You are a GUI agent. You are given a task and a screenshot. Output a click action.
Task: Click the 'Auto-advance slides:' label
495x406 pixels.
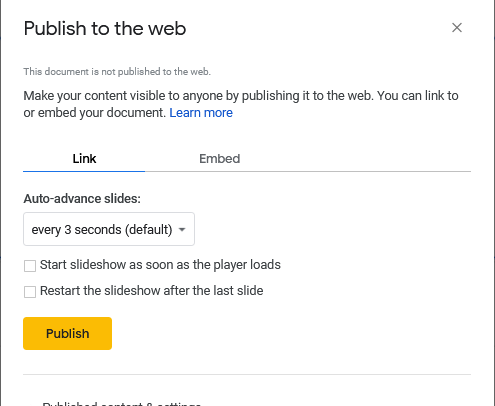(x=82, y=199)
